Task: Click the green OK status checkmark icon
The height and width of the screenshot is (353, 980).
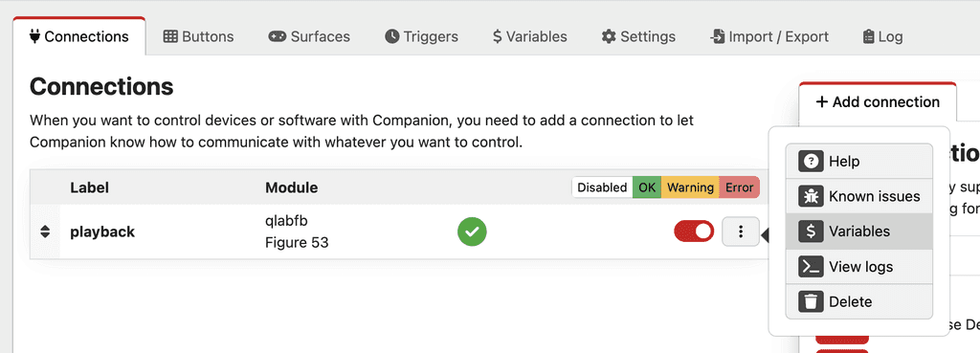Action: pos(472,232)
